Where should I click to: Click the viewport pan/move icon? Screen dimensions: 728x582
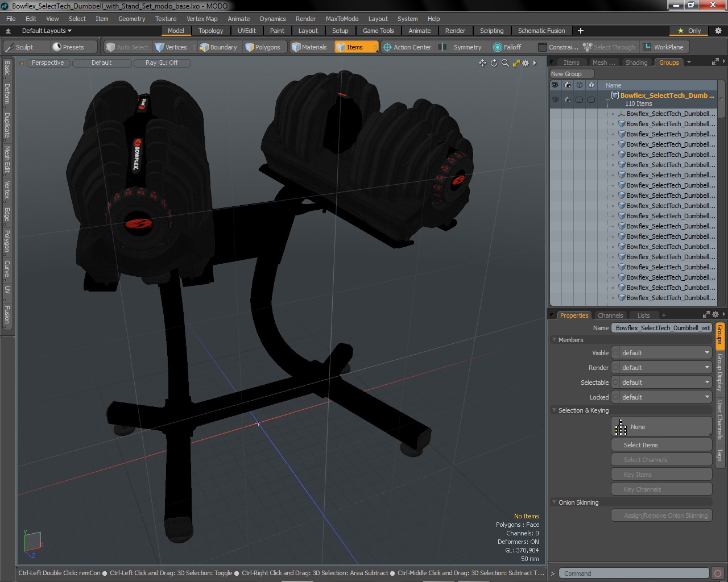tap(482, 63)
